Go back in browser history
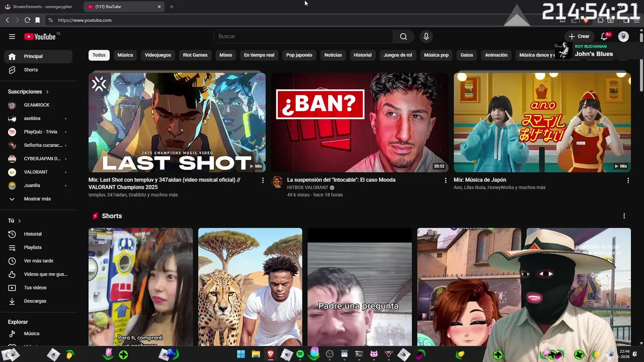The width and height of the screenshot is (644, 362). 7,20
